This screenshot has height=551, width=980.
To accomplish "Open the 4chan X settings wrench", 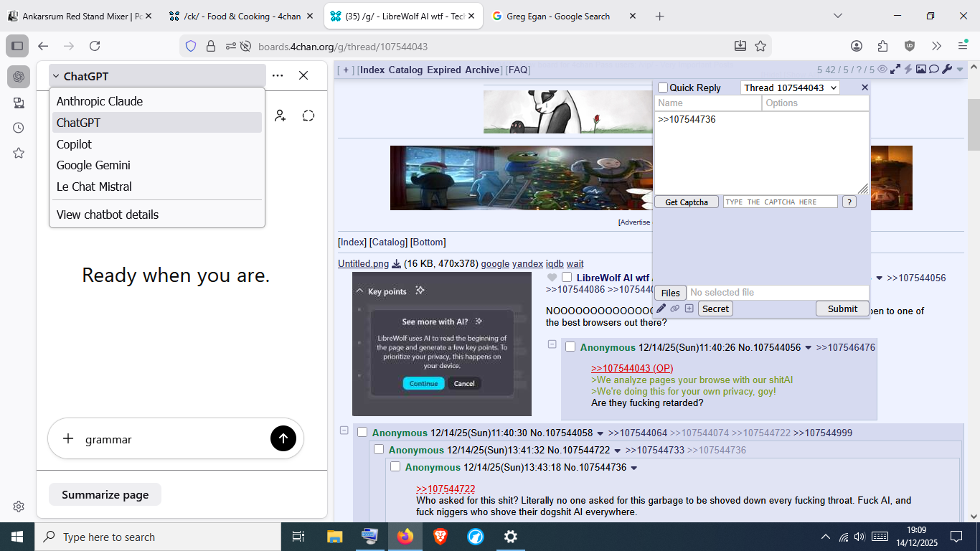I will [x=947, y=70].
